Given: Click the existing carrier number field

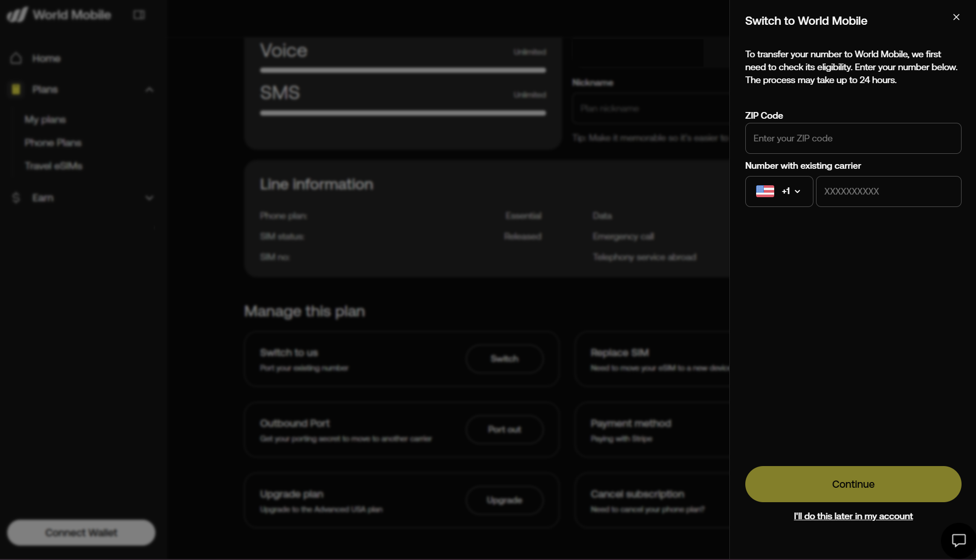Looking at the screenshot, I should pyautogui.click(x=888, y=191).
